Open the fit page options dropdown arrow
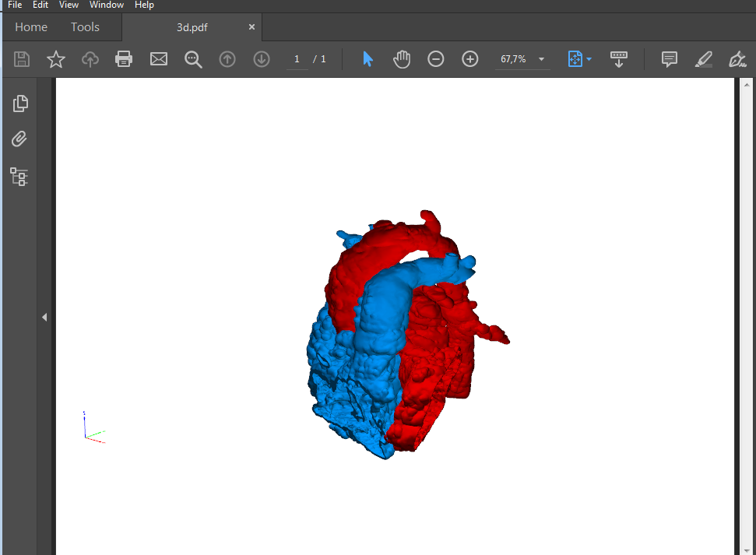Screen dimensions: 756x555 589,59
